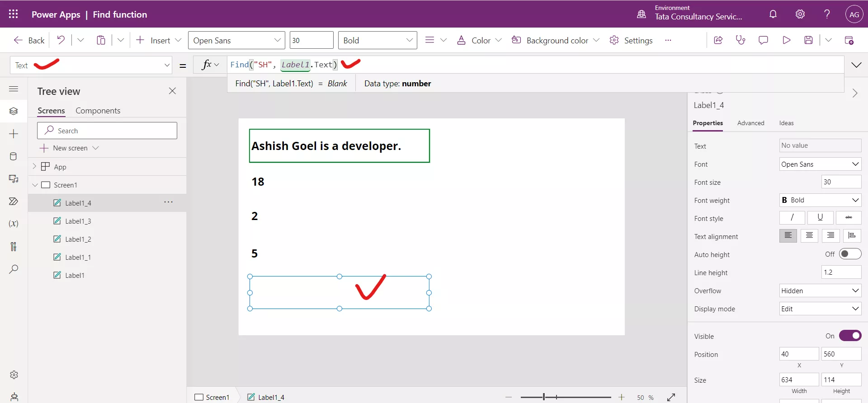Click the Undo icon
Image resolution: width=868 pixels, height=403 pixels.
pos(61,40)
